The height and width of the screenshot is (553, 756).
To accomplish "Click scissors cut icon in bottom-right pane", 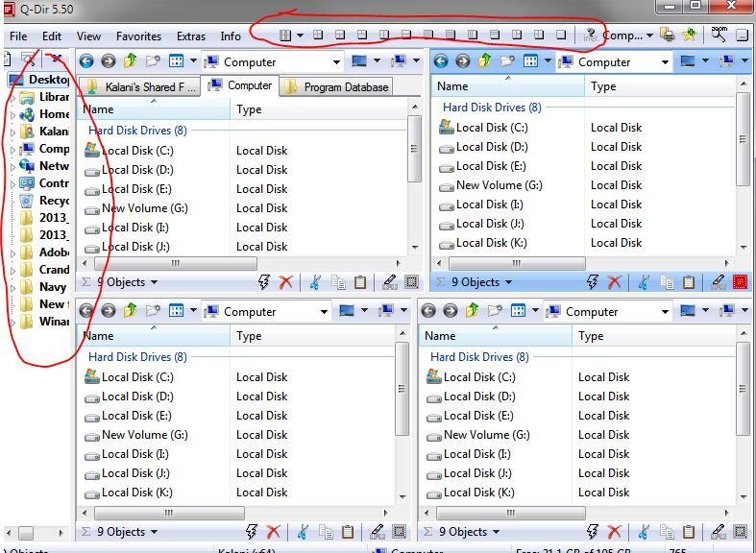I will [644, 532].
